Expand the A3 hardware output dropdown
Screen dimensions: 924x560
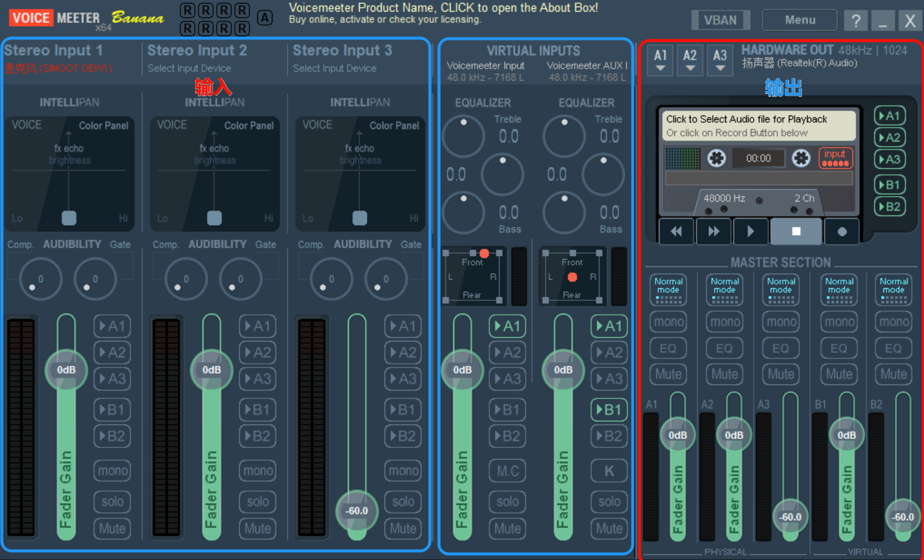pos(719,61)
